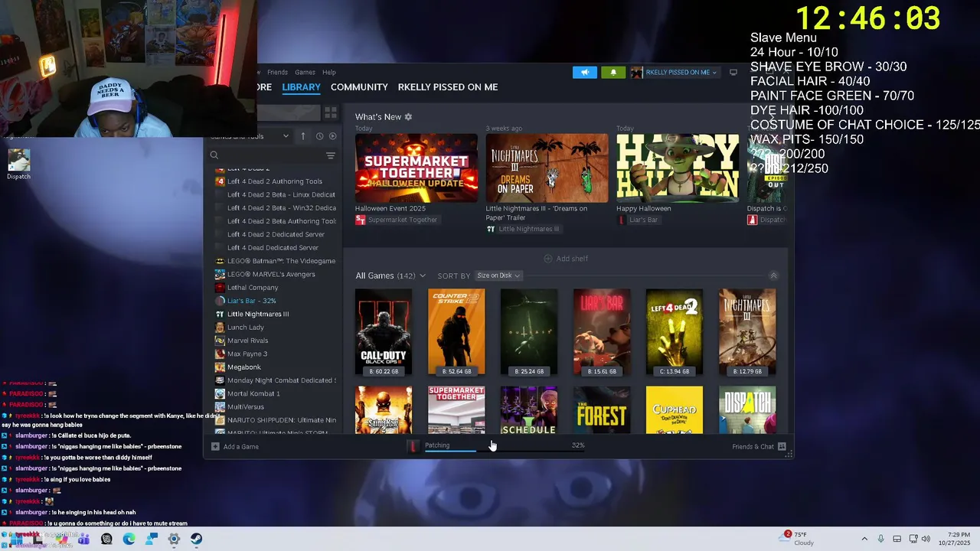Switch to the COMMUNITY tab
Image resolution: width=980 pixels, height=551 pixels.
pyautogui.click(x=359, y=87)
